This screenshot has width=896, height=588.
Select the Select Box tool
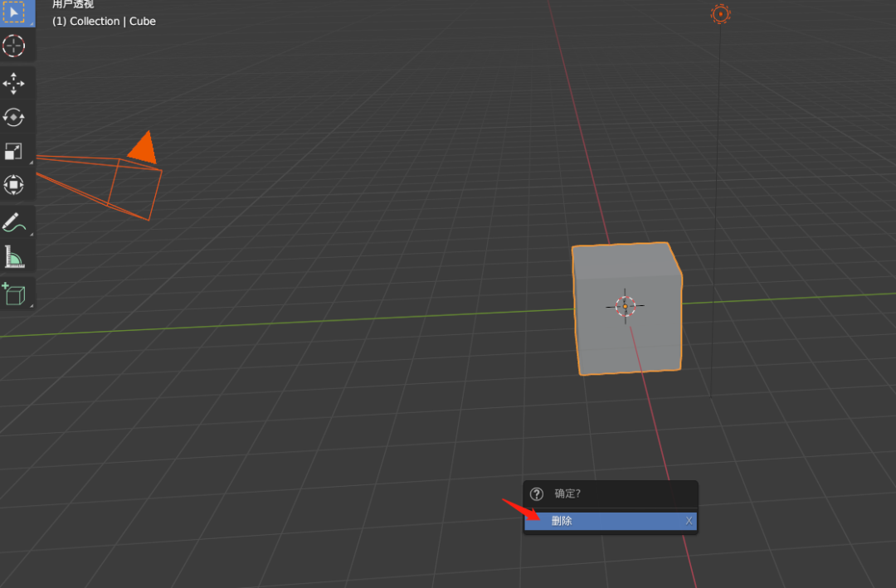coord(14,12)
